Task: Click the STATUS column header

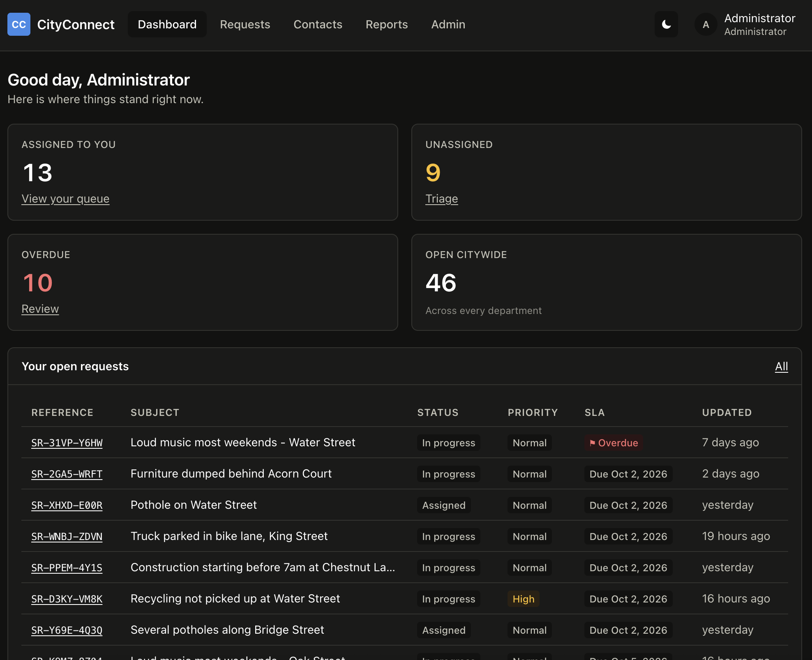Action: [438, 413]
